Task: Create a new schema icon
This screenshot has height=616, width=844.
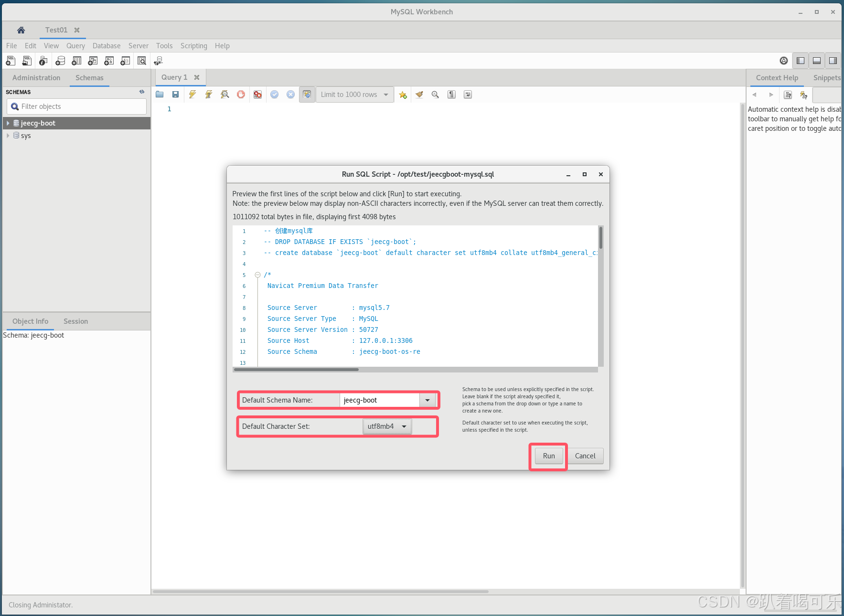Action: click(60, 61)
